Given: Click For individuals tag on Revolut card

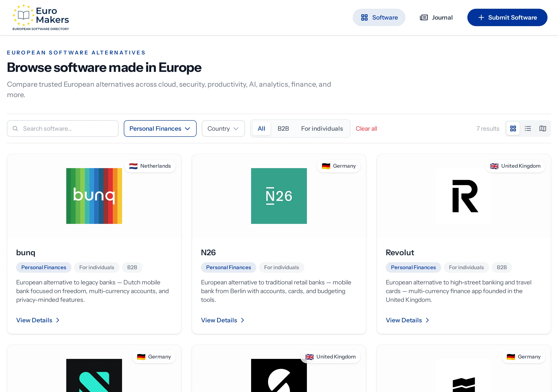Looking at the screenshot, I should tap(466, 267).
